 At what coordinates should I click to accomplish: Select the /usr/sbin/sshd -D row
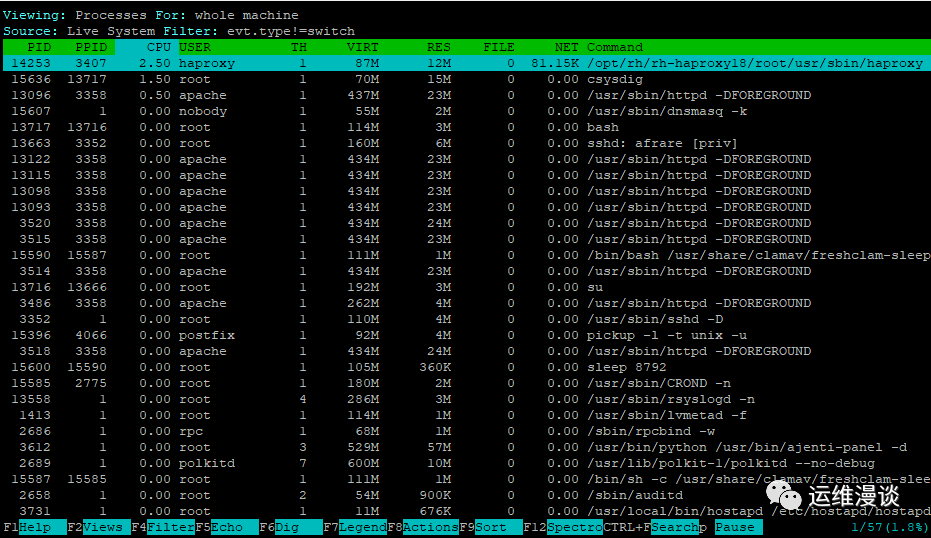pos(466,319)
